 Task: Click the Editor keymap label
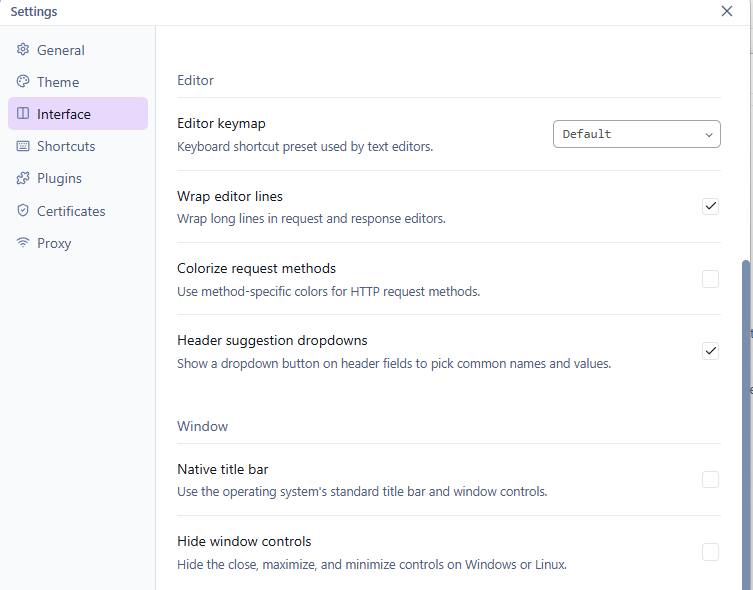point(221,123)
